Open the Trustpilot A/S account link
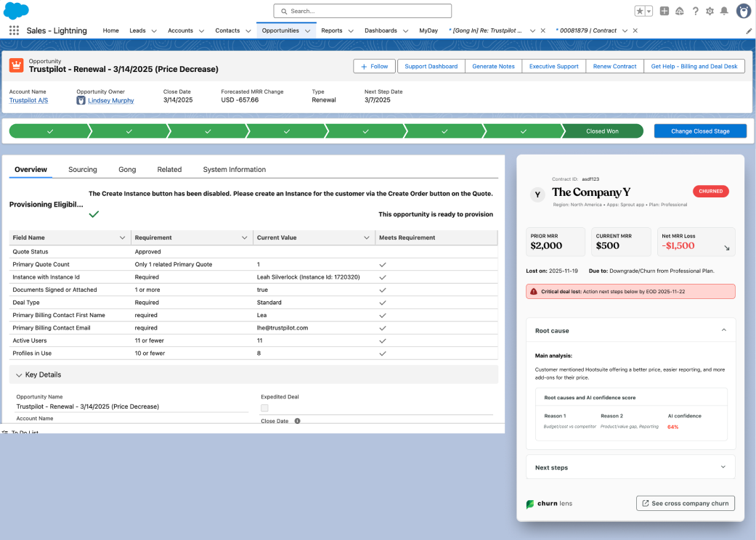This screenshot has width=756, height=540. coord(28,100)
